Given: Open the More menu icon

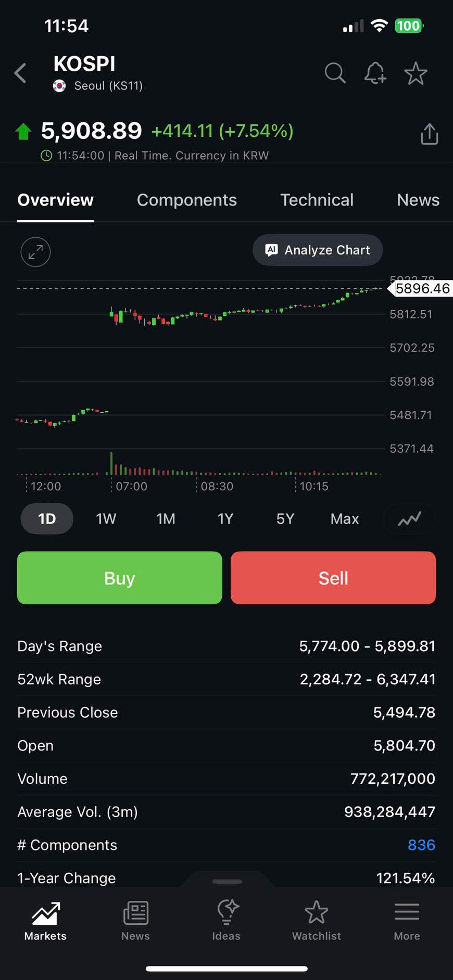Looking at the screenshot, I should (407, 921).
